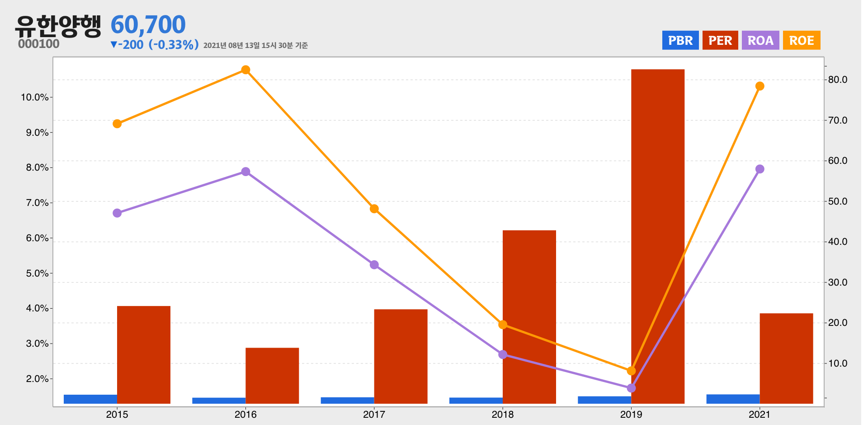Select the 2021 purple ROA data point

[x=760, y=169]
